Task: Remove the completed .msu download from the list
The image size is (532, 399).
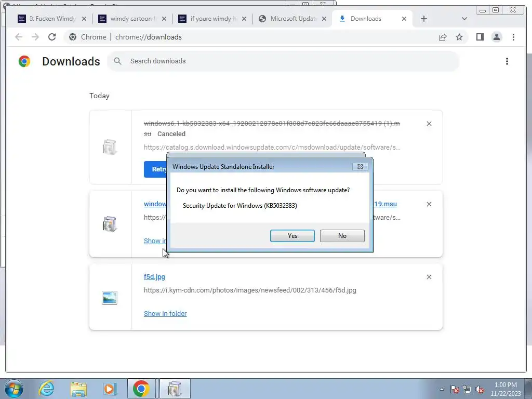Action: click(x=429, y=204)
